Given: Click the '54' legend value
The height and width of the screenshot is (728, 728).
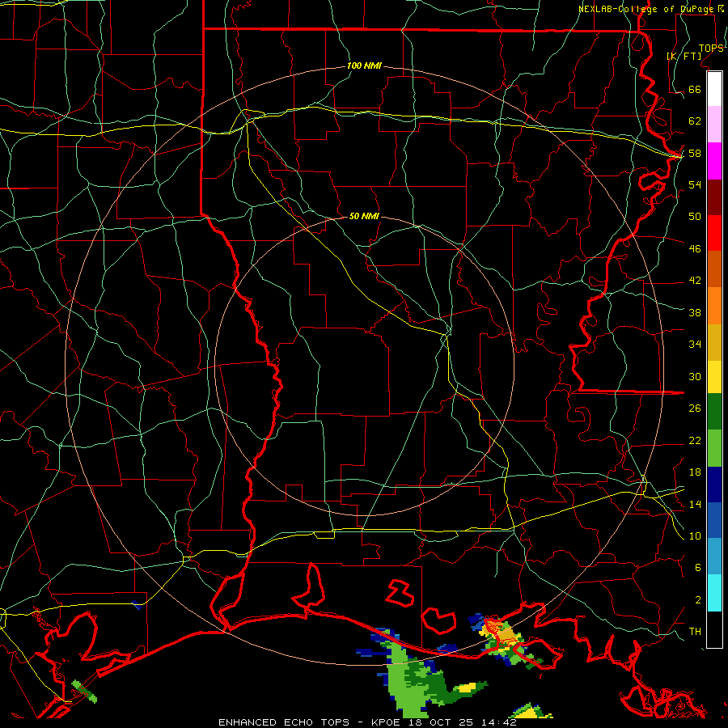Looking at the screenshot, I should tap(695, 184).
